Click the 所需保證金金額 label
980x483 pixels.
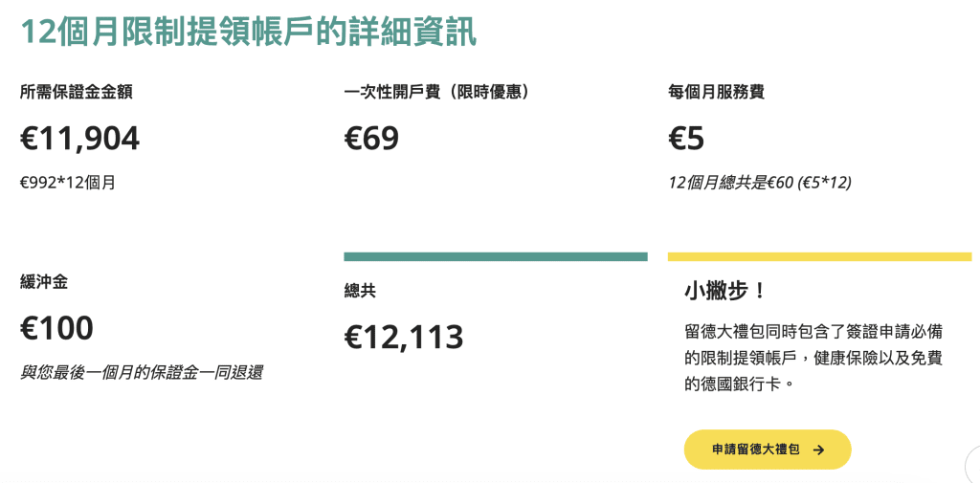[76, 93]
